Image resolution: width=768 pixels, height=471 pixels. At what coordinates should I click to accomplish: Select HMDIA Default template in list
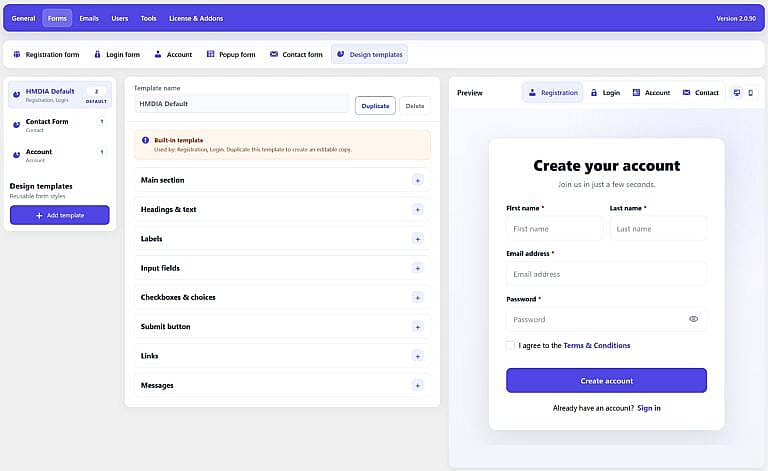pyautogui.click(x=60, y=95)
